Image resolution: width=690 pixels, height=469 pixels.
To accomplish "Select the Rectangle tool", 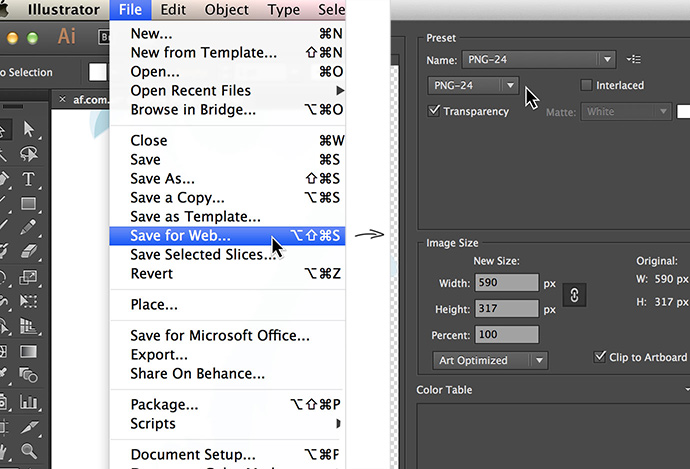I will tap(29, 203).
